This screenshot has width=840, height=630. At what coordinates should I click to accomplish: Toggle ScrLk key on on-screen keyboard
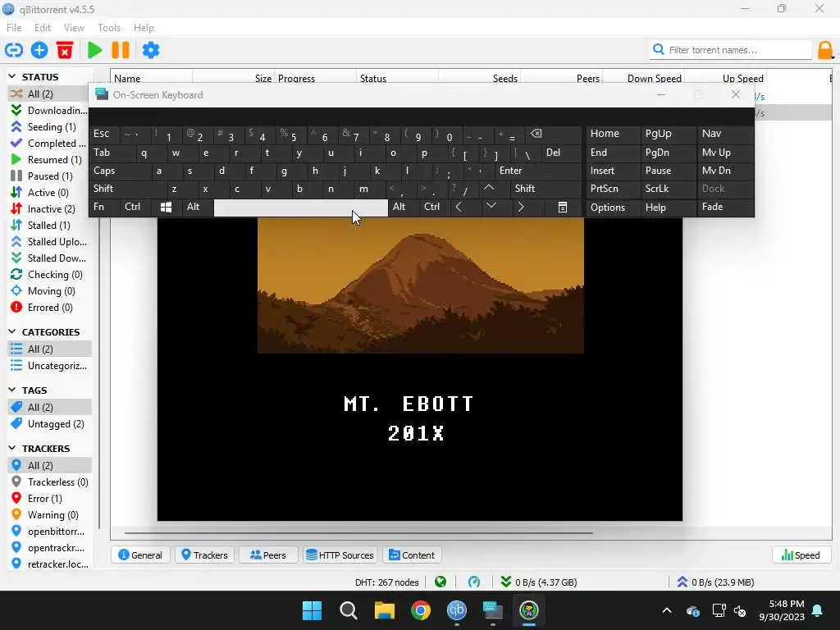(x=668, y=189)
